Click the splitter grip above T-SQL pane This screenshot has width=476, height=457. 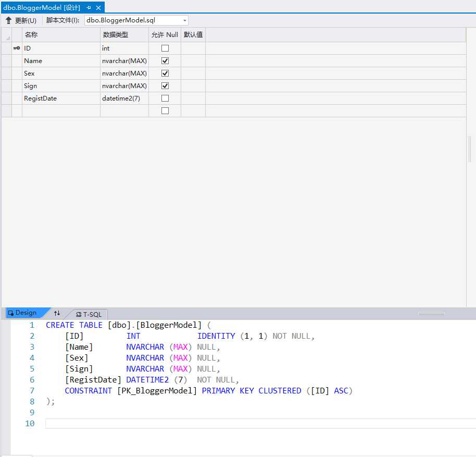pos(431,313)
